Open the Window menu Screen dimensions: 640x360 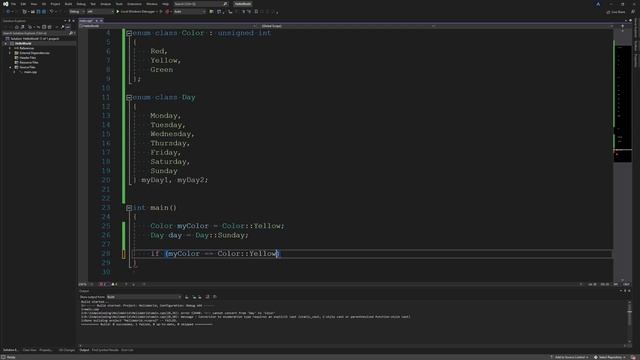(x=151, y=4)
